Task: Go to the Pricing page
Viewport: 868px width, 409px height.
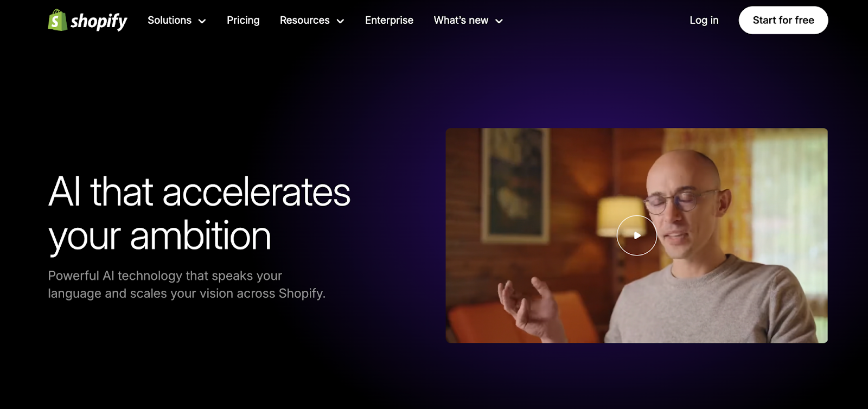Action: tap(243, 20)
